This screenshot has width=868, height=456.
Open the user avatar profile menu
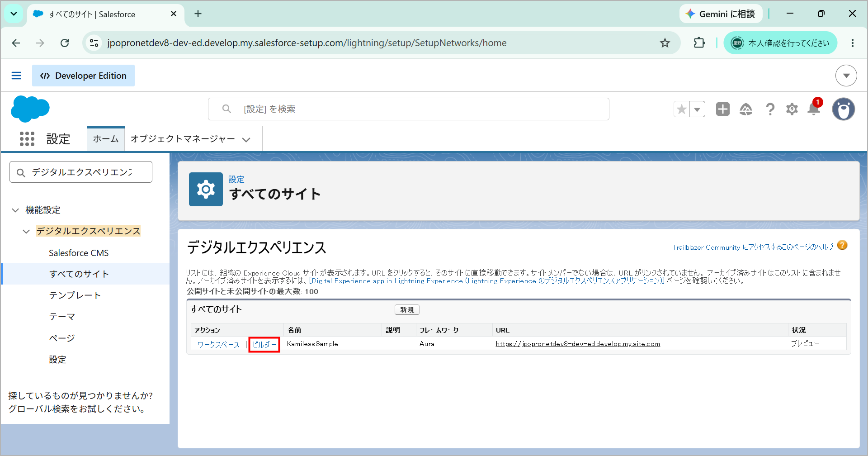pyautogui.click(x=844, y=109)
